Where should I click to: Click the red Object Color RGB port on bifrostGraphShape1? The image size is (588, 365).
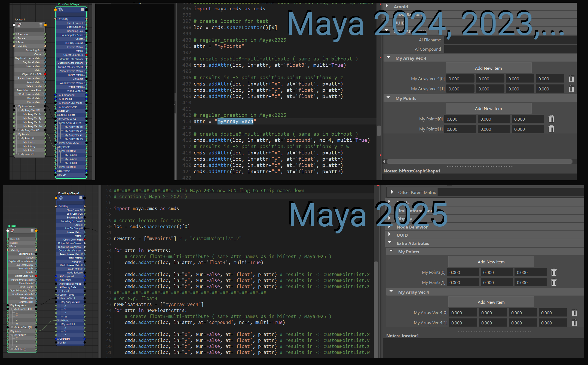point(86,55)
